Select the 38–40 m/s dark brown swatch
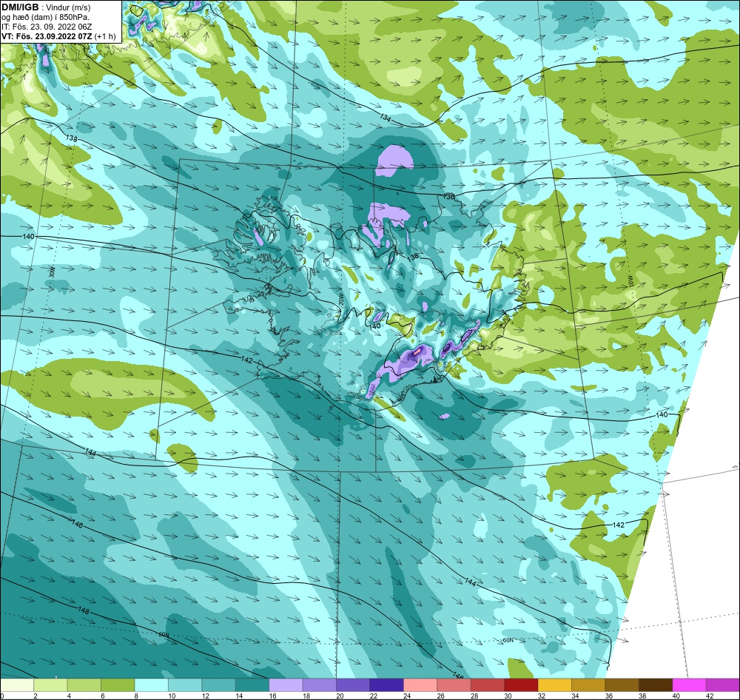740x700 pixels. click(656, 685)
